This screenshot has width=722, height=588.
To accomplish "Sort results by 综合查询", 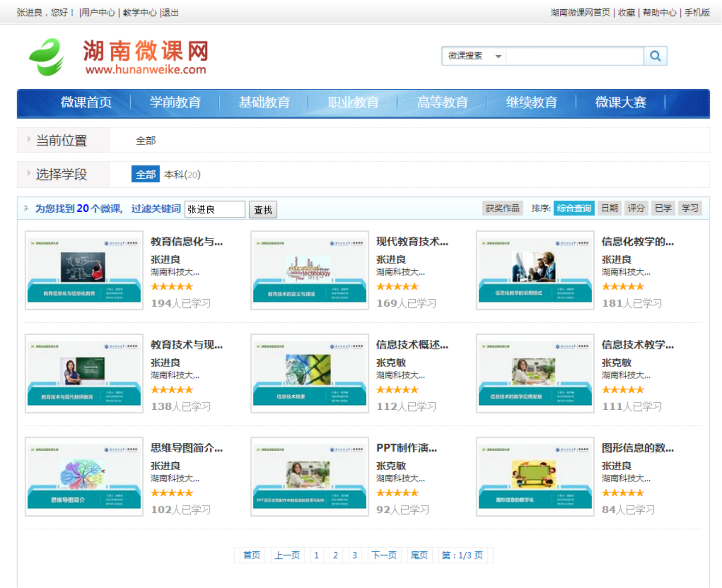I will pyautogui.click(x=574, y=208).
